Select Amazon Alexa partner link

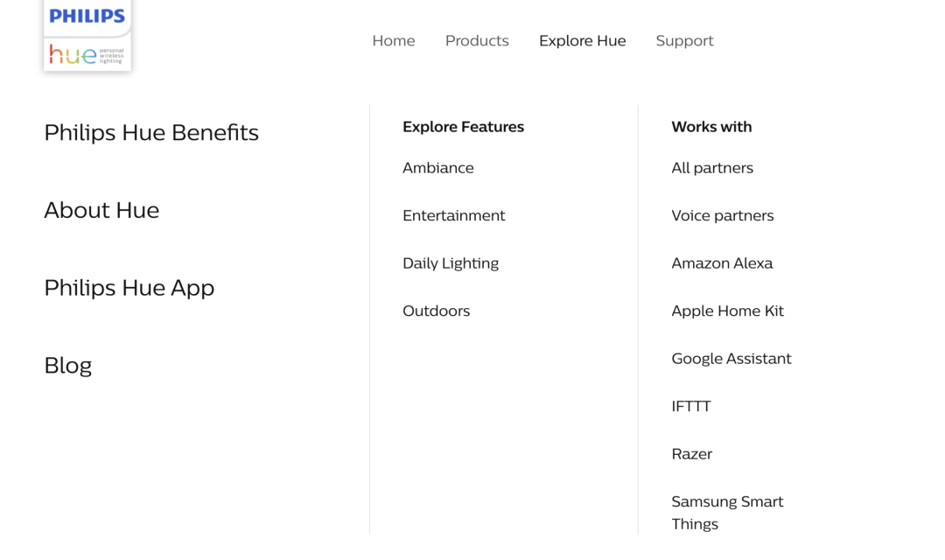pyautogui.click(x=722, y=263)
